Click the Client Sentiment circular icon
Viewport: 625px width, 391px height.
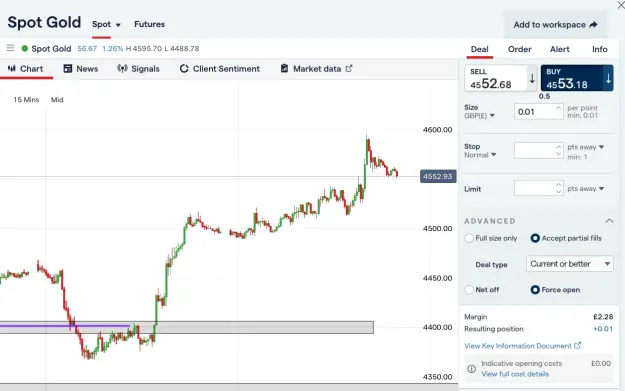point(184,69)
